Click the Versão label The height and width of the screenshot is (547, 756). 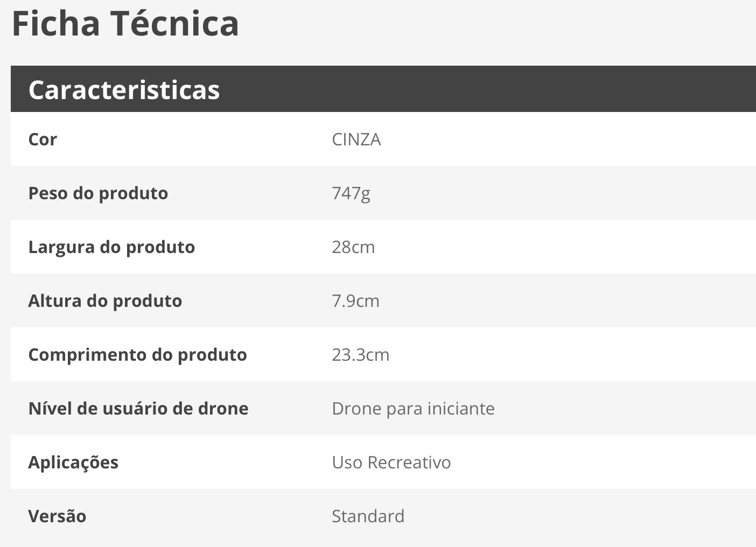point(57,516)
